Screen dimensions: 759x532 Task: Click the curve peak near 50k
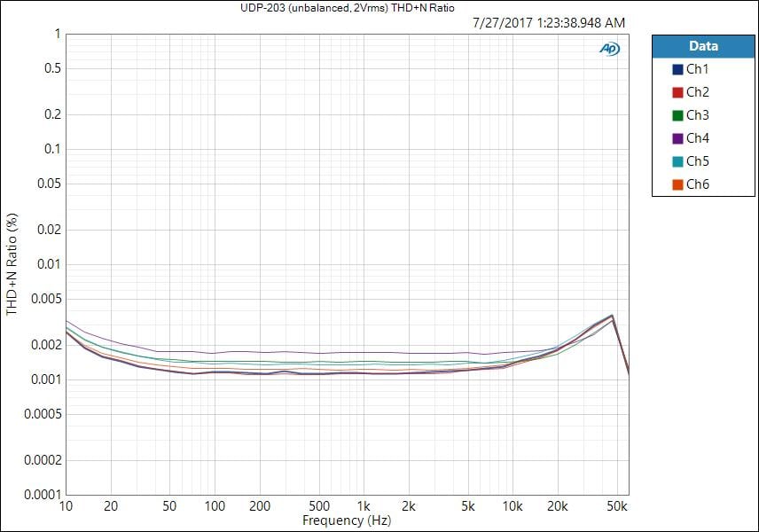tap(611, 316)
